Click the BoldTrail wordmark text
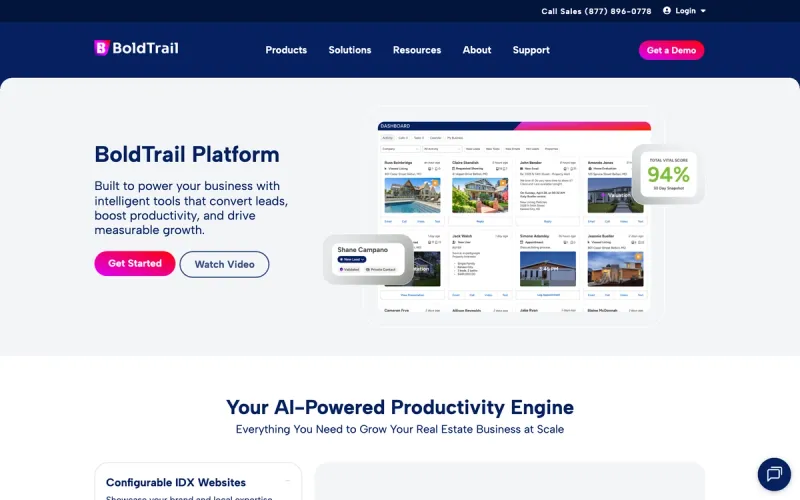The image size is (800, 500). [145, 48]
